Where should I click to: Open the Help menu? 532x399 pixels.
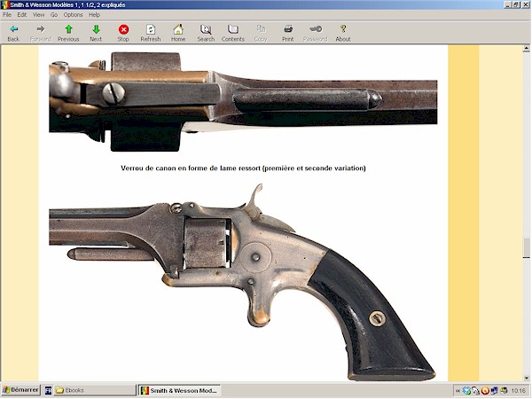point(94,14)
